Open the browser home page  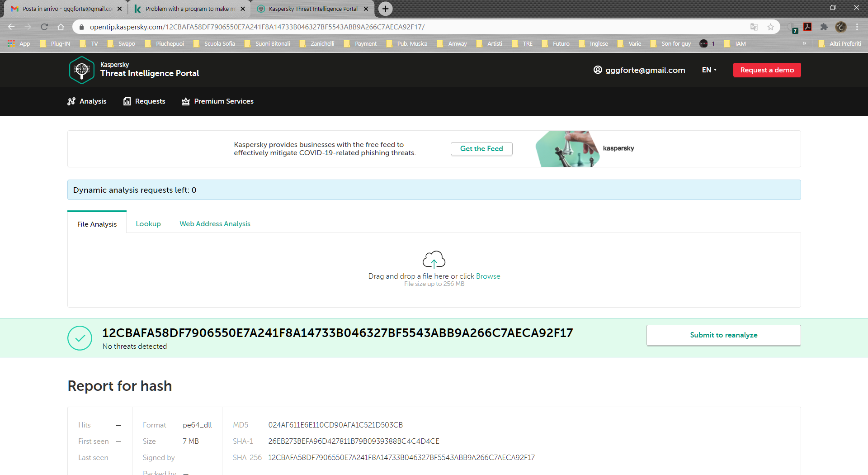61,27
